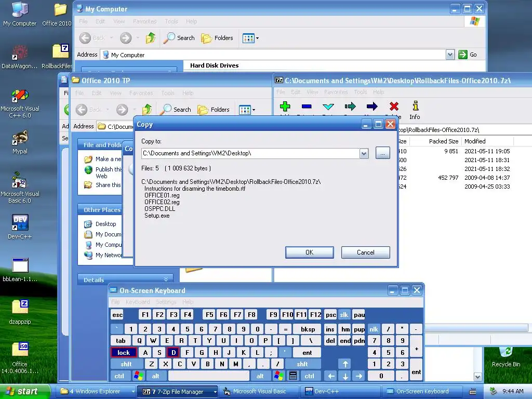The width and height of the screenshot is (532, 399).
Task: Open File menu in On-Screen Keyboard
Action: point(115,302)
